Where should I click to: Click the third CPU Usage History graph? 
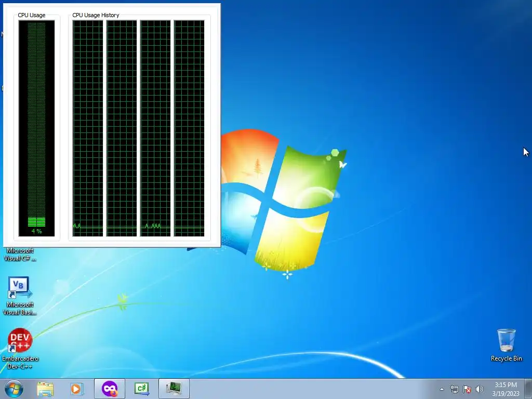point(155,128)
